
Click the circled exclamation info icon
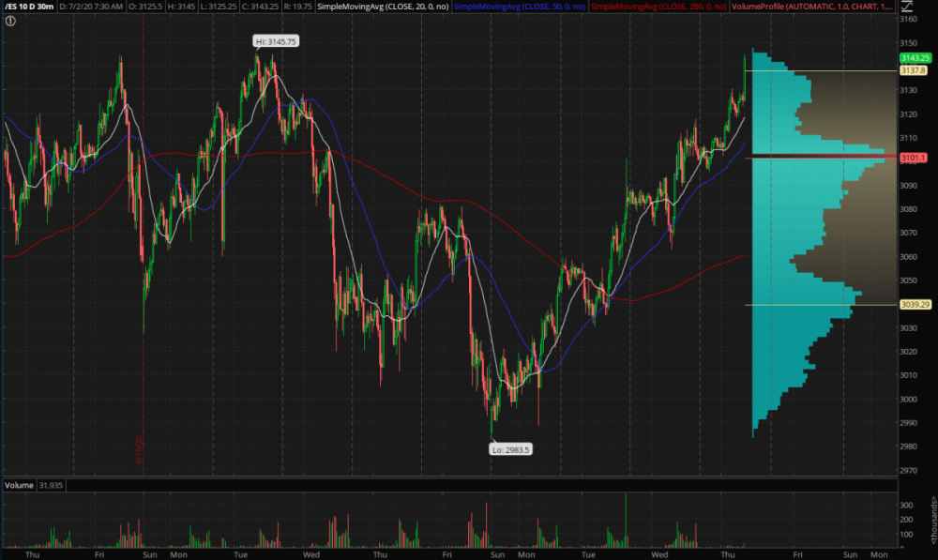9,20
